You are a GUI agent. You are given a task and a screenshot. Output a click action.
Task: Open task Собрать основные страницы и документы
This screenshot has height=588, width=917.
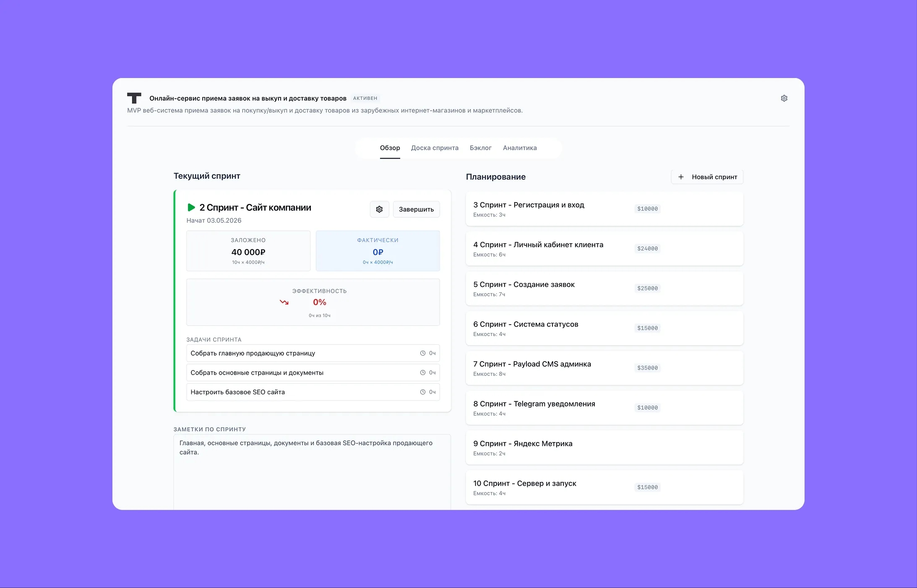313,372
